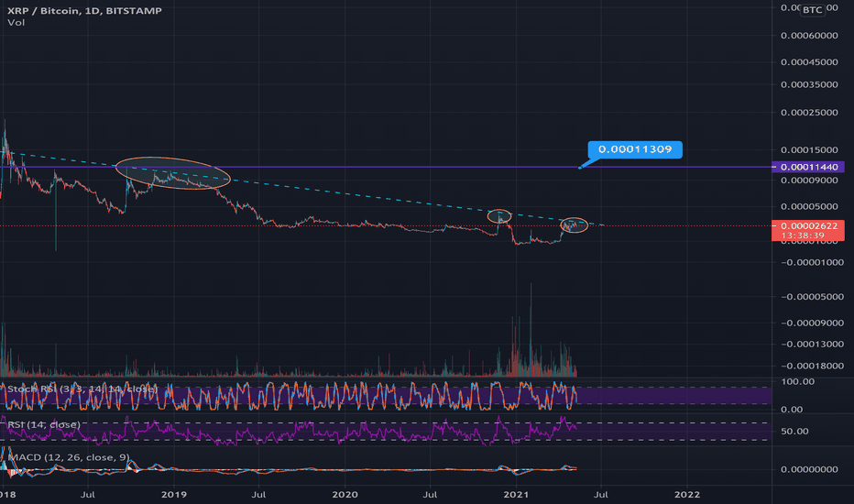Click the 0.00045000 price scale label
This screenshot has height=504, width=854.
coord(809,62)
